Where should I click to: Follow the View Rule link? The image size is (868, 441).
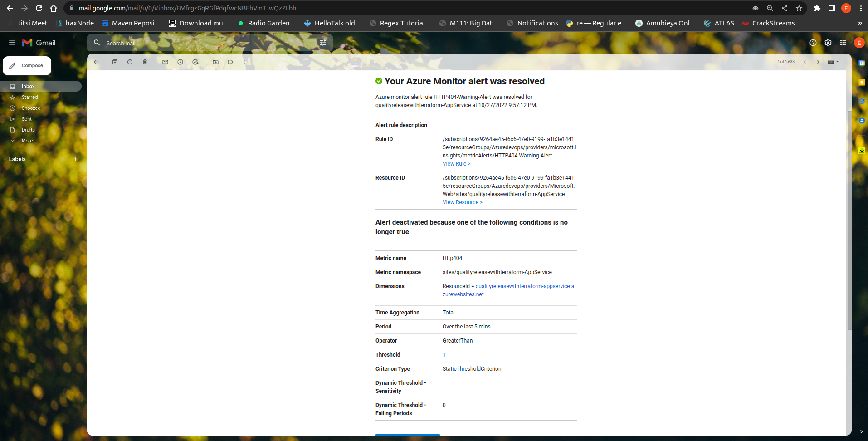pyautogui.click(x=456, y=164)
